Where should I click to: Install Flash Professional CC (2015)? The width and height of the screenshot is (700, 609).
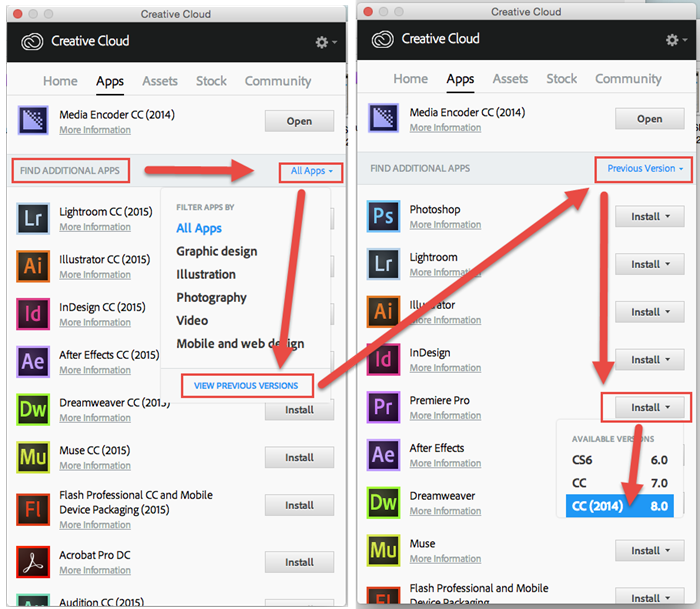tap(299, 505)
